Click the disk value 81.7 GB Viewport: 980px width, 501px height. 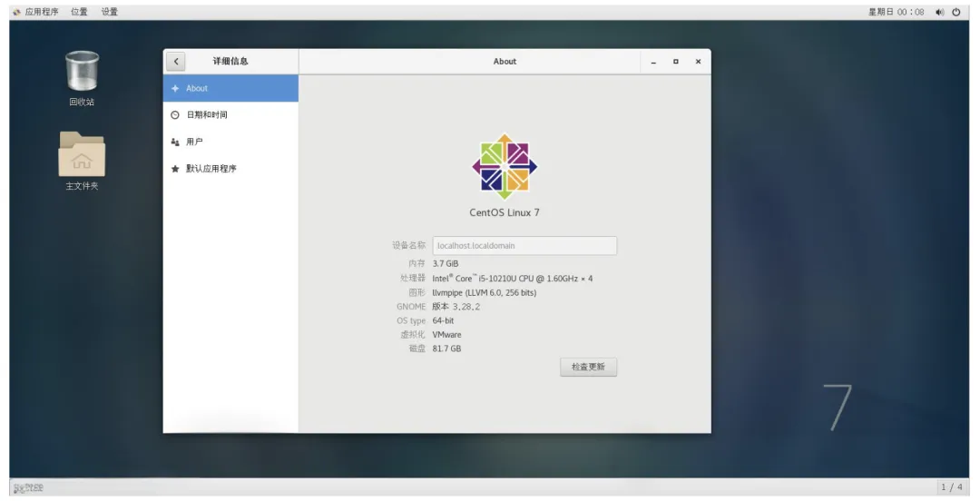click(446, 349)
